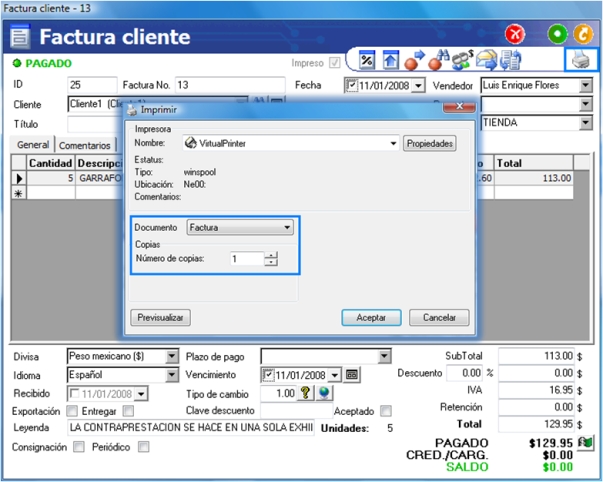Screen dimensions: 603x482
Task: Open the Vendedor dropdown list
Action: pos(586,86)
